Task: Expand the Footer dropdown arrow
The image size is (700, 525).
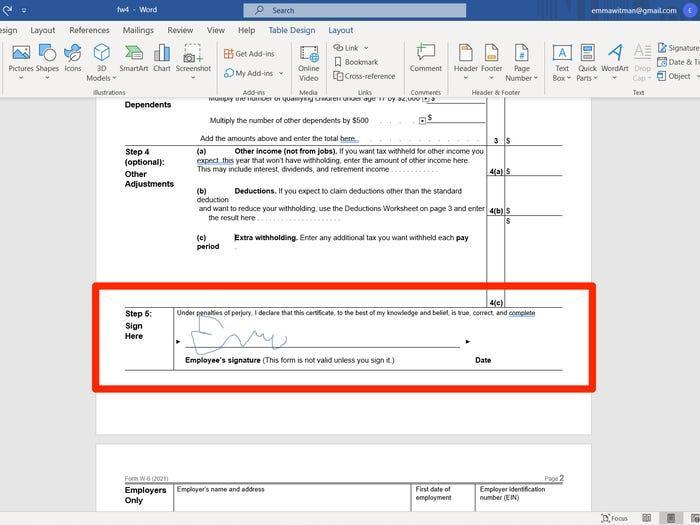Action: pos(491,78)
